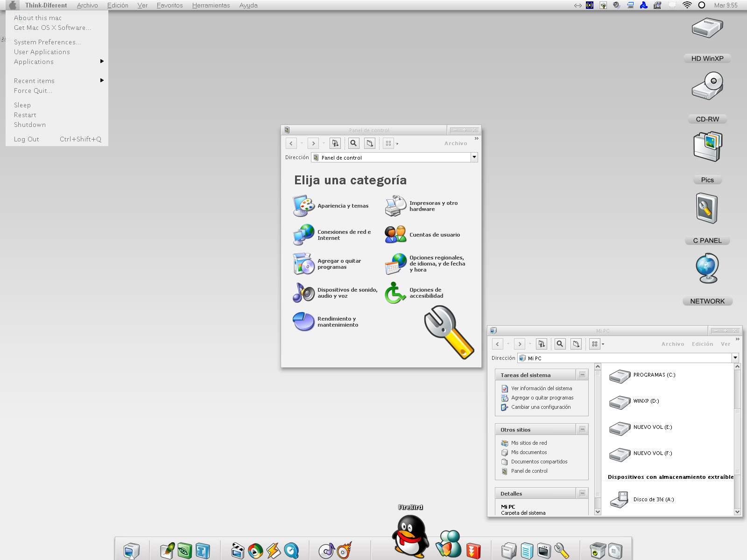Open the recycle bin icon in the dock
Viewport: 747px width, 560px height.
(597, 551)
